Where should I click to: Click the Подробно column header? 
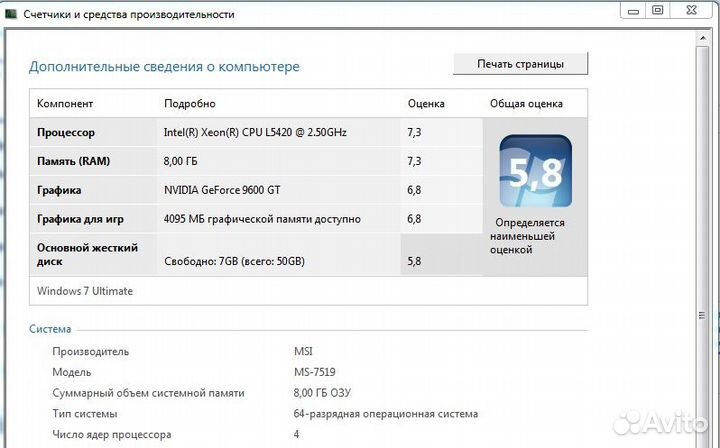190,104
